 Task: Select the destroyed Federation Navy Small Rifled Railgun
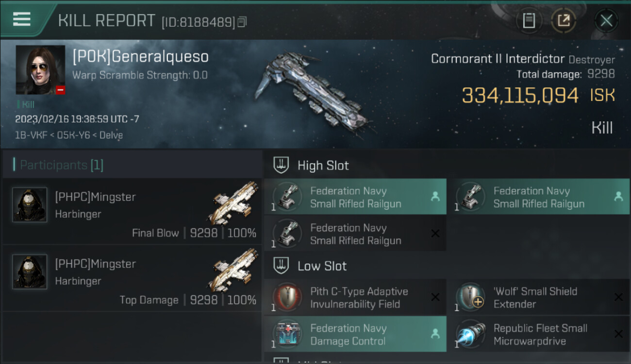(x=355, y=234)
